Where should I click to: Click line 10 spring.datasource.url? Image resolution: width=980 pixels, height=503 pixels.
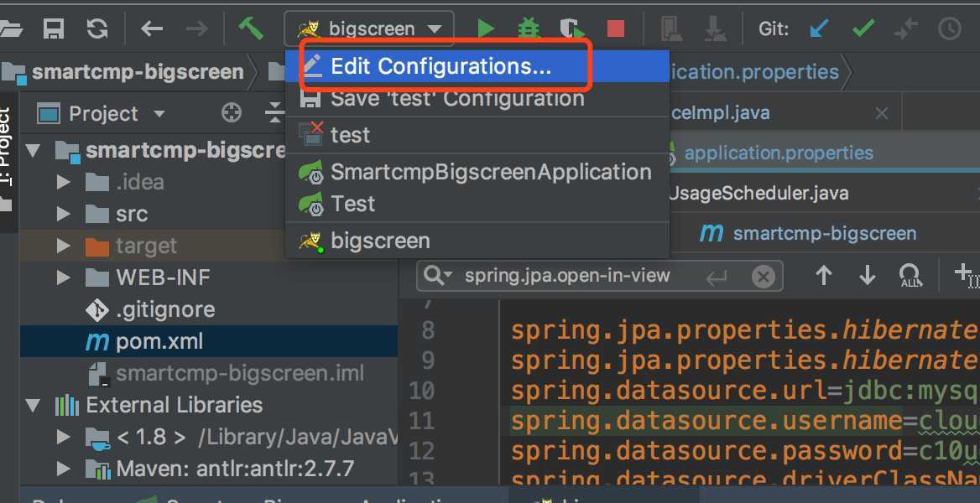coord(669,391)
